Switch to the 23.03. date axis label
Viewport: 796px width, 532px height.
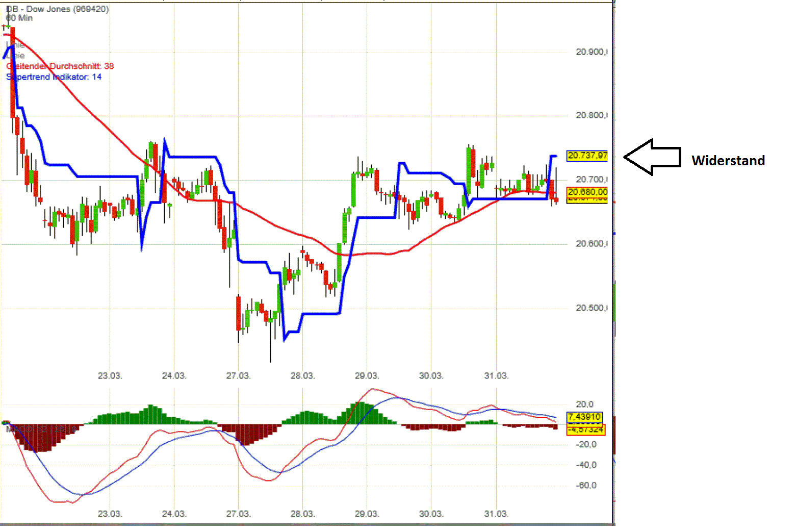pyautogui.click(x=109, y=375)
